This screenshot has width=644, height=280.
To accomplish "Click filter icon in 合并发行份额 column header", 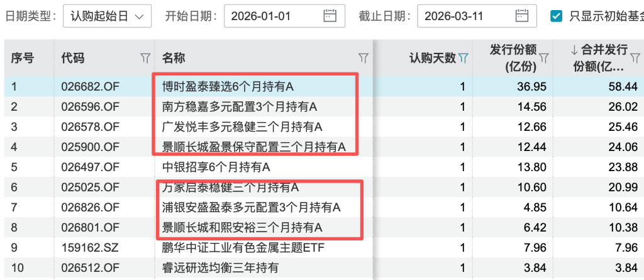I will pos(635,58).
